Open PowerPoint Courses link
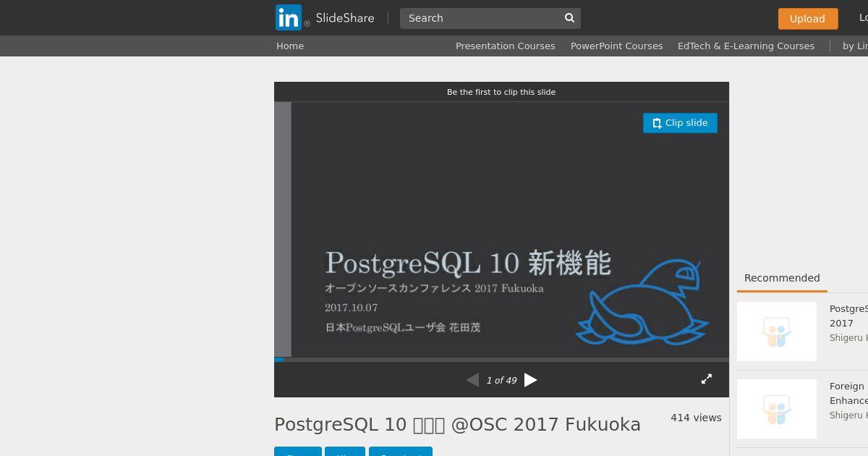 pos(617,46)
